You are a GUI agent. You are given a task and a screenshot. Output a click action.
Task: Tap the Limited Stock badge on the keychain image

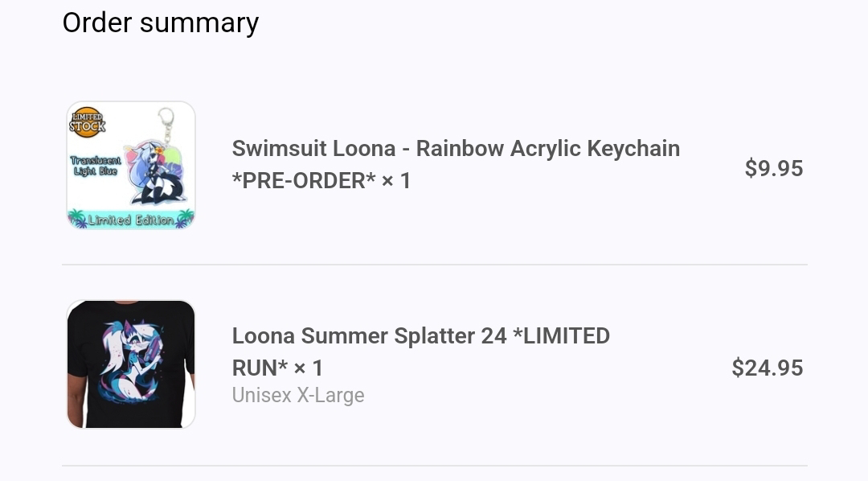87,122
